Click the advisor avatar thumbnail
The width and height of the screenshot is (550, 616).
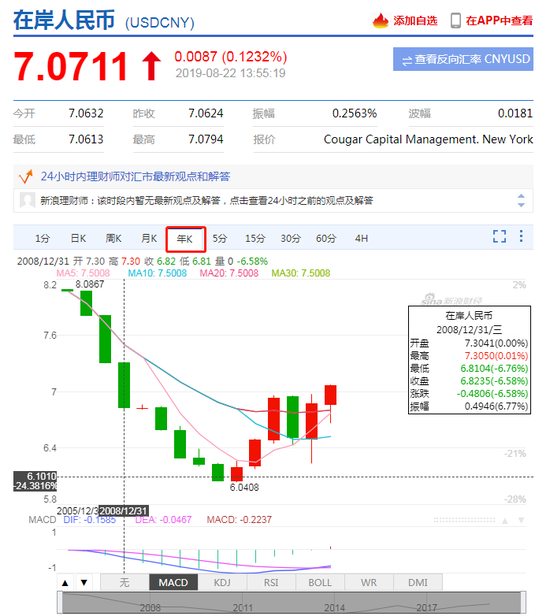[x=28, y=200]
